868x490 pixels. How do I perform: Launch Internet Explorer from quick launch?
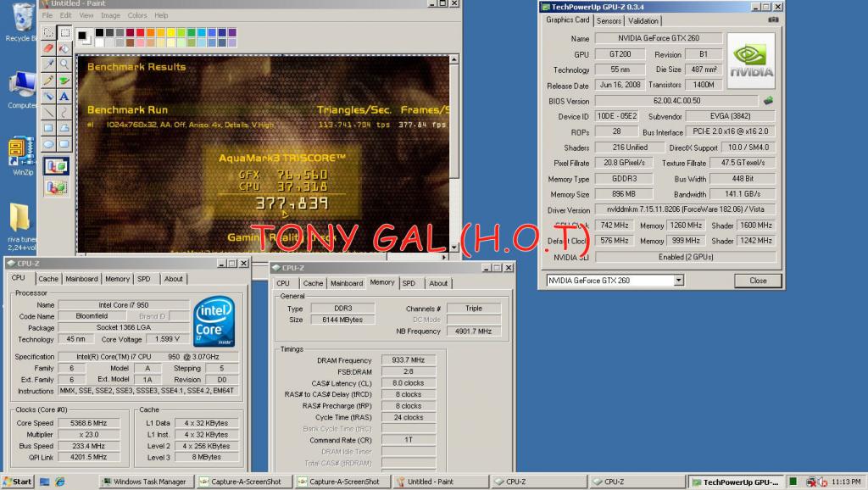click(x=59, y=482)
